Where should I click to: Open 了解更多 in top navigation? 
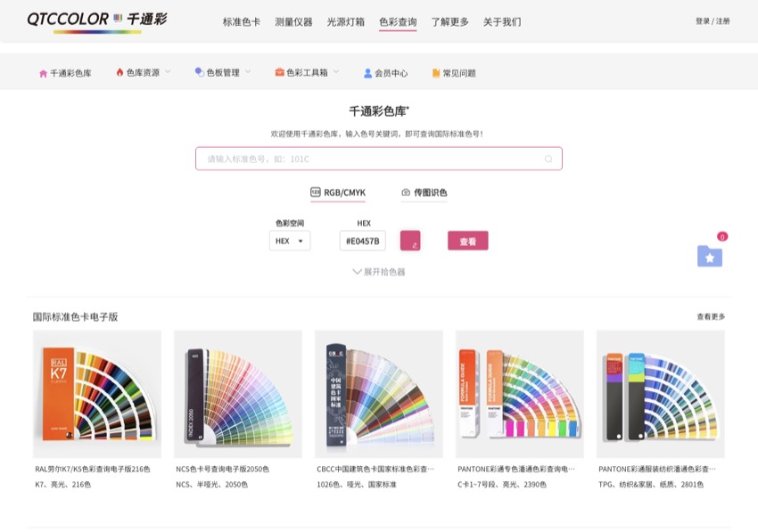pyautogui.click(x=450, y=21)
